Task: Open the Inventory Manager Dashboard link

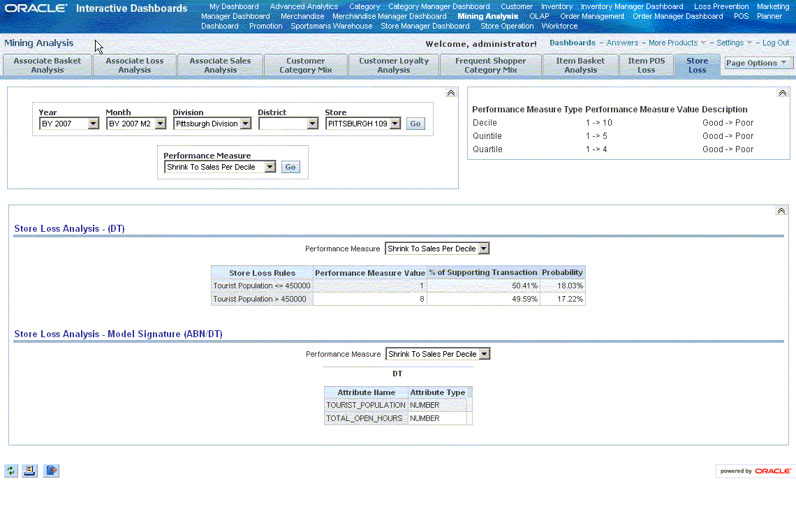Action: coord(632,6)
